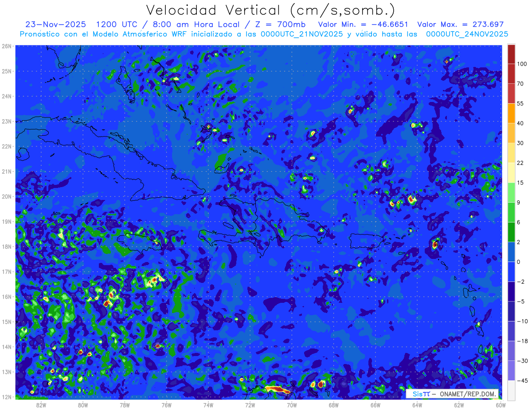Screen dimensions: 532x411
Task: Click the 21N latitude label
Action: (x=6, y=171)
